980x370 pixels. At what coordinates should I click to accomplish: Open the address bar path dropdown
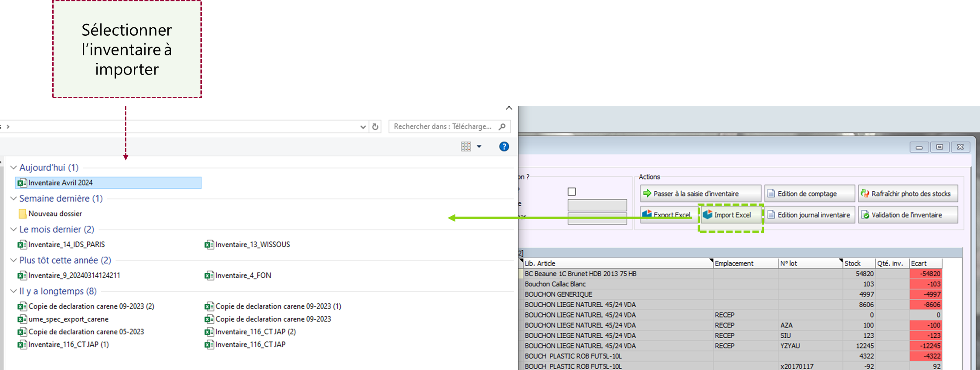coord(363,127)
